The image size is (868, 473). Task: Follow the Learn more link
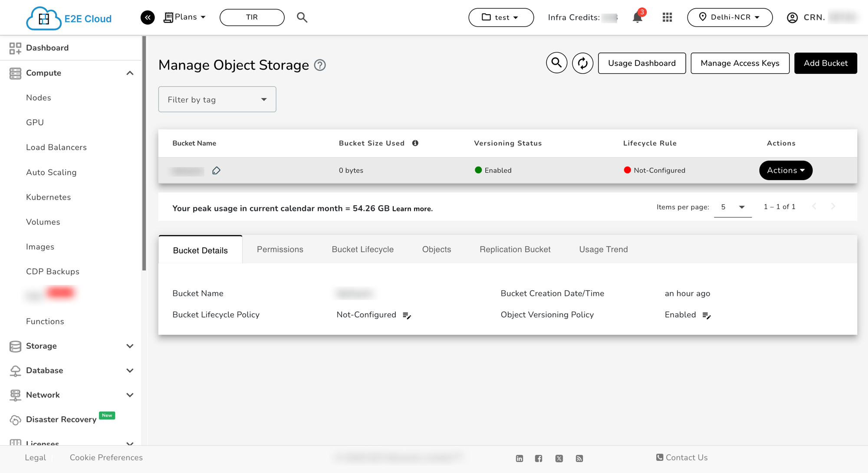click(412, 209)
